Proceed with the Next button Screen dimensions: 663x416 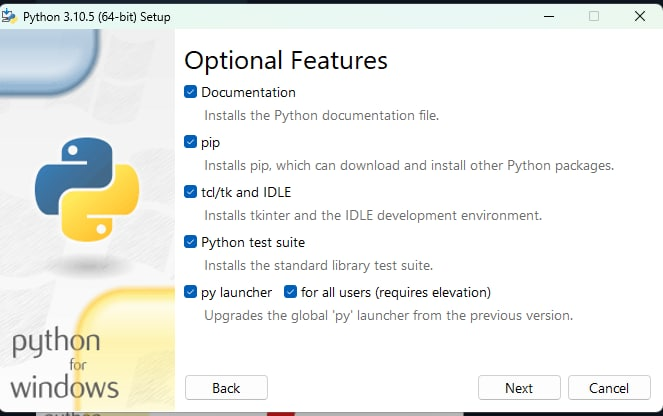click(519, 388)
